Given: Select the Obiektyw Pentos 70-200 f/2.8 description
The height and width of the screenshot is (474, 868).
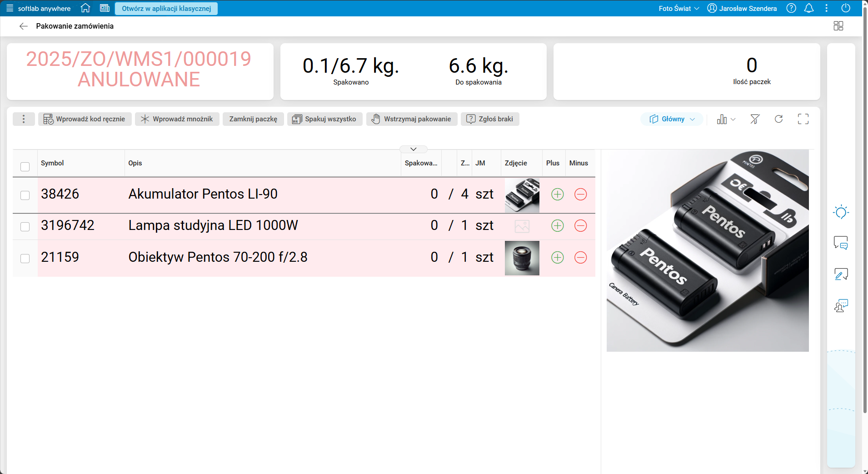Looking at the screenshot, I should coord(218,257).
